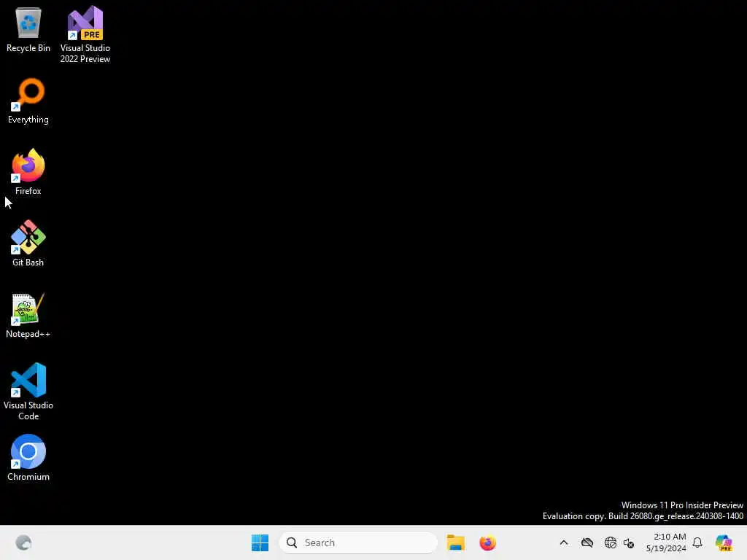Select the Notepad++ desktop shortcut

pos(28,315)
